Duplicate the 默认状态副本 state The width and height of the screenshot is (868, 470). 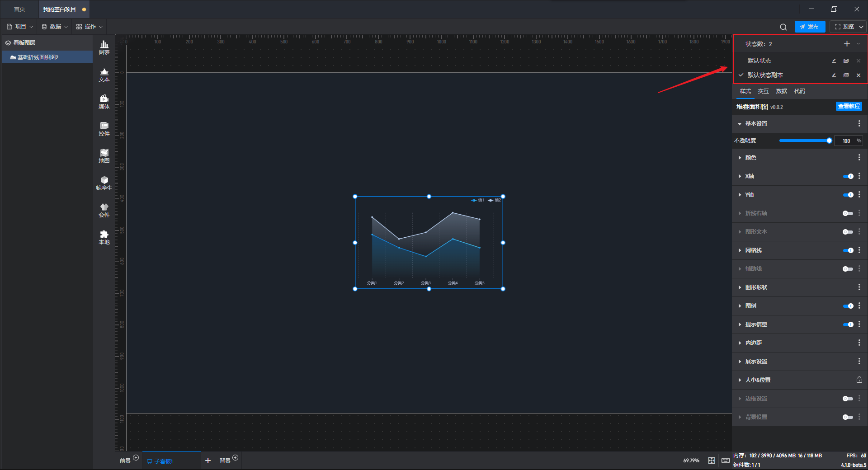click(x=846, y=75)
